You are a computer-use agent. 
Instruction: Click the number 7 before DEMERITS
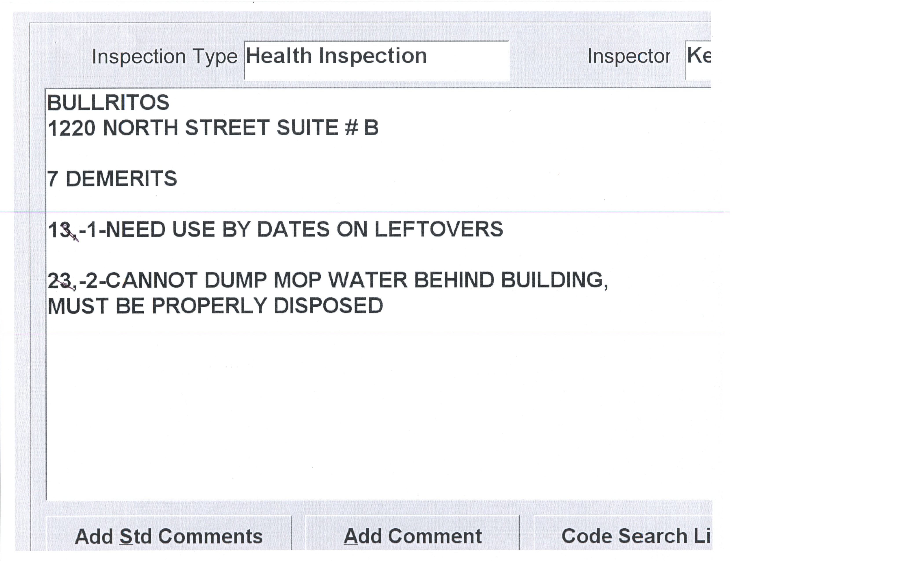coord(53,179)
